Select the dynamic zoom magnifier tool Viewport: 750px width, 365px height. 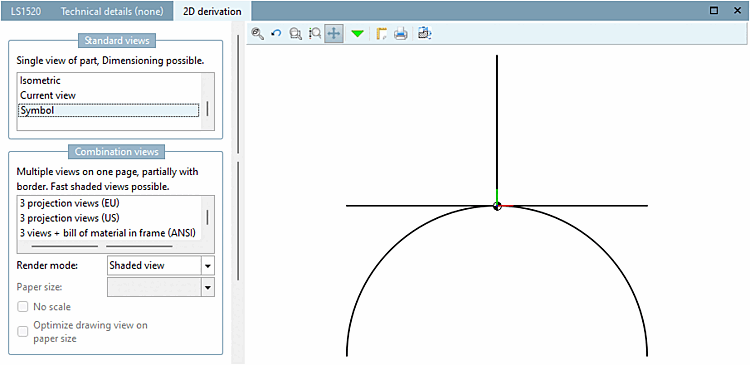(x=315, y=33)
